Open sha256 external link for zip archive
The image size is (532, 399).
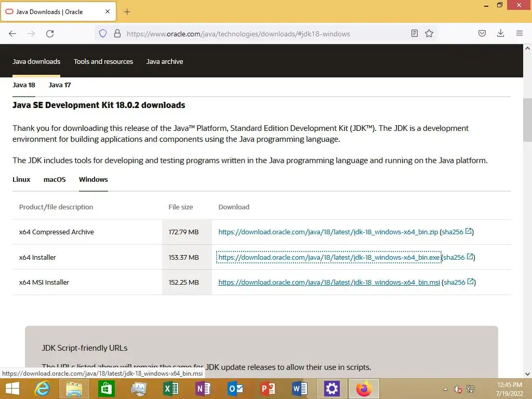point(469,231)
